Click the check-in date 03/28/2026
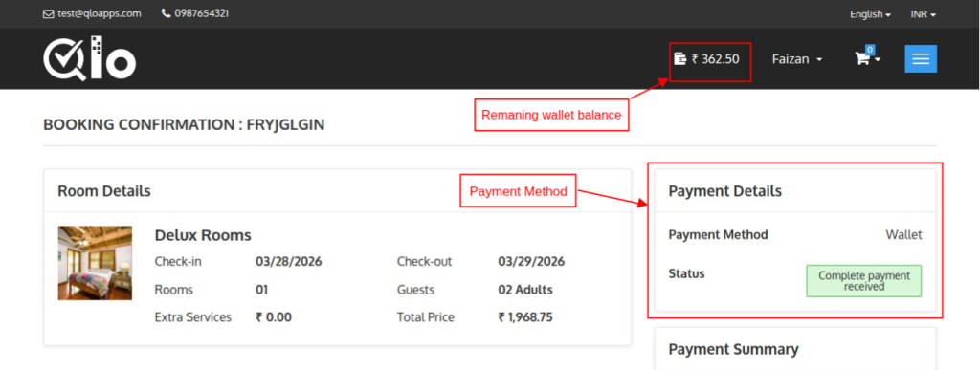 (x=289, y=261)
